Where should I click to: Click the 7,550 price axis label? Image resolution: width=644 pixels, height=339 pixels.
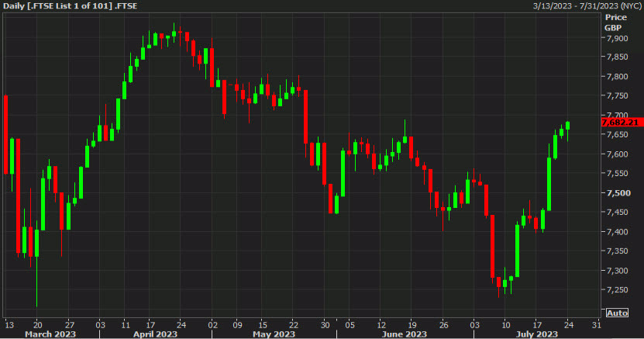tap(618, 174)
